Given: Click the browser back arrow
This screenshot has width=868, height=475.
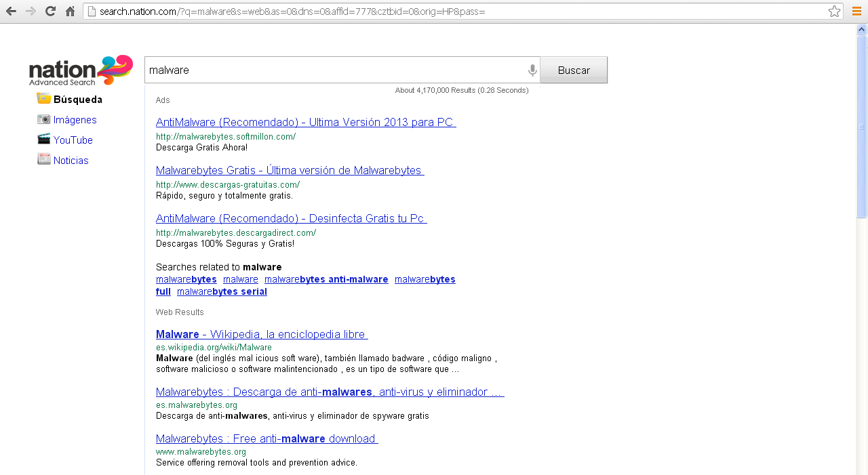Looking at the screenshot, I should pos(11,12).
